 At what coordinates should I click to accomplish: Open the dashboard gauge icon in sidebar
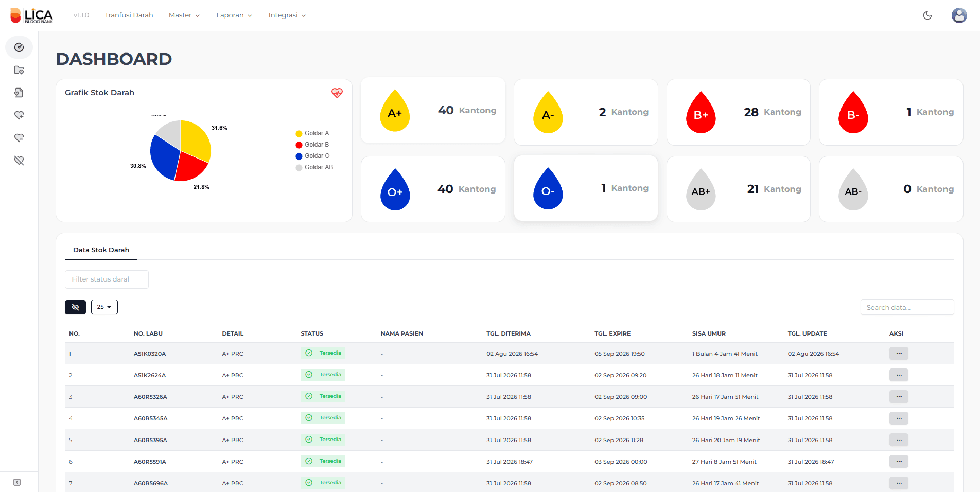(19, 47)
